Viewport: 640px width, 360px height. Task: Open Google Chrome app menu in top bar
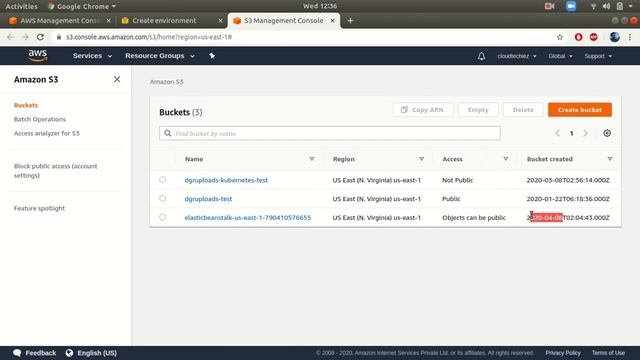[81, 6]
